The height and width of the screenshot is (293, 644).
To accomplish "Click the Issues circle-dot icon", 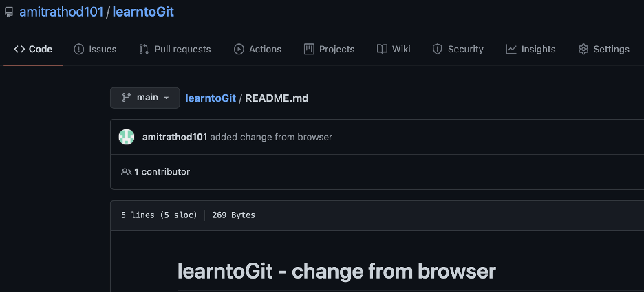I will point(78,50).
